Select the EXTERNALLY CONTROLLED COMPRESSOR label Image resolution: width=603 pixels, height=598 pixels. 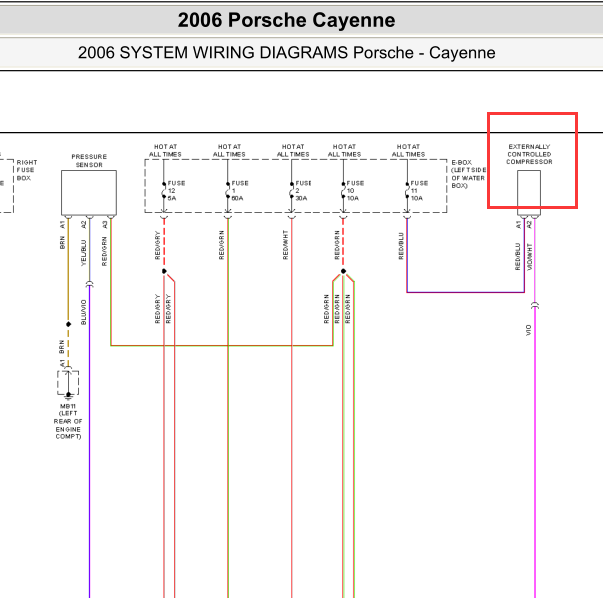[529, 154]
